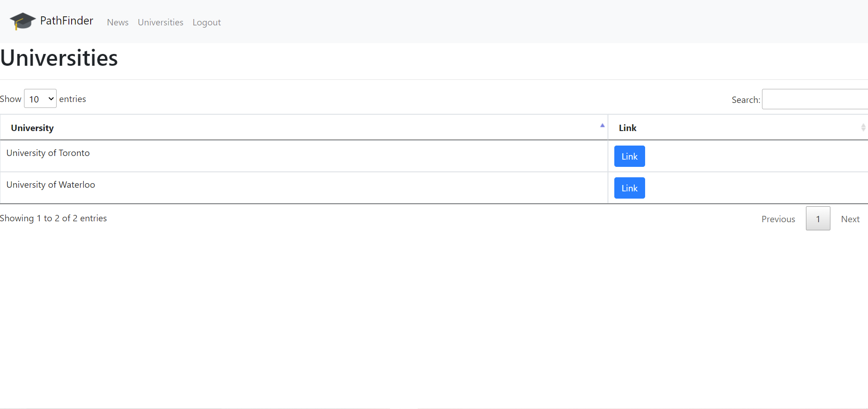
Task: Open the Universities nav item
Action: [160, 22]
